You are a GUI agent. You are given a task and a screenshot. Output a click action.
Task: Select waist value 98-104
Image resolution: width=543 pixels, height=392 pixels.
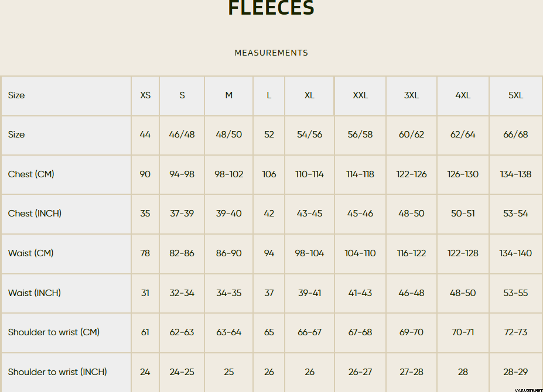[x=309, y=253]
